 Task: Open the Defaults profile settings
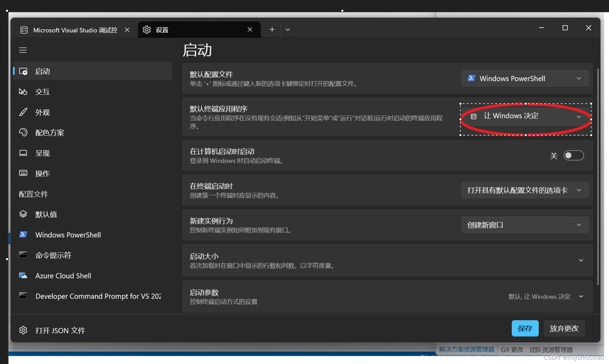coord(92,214)
